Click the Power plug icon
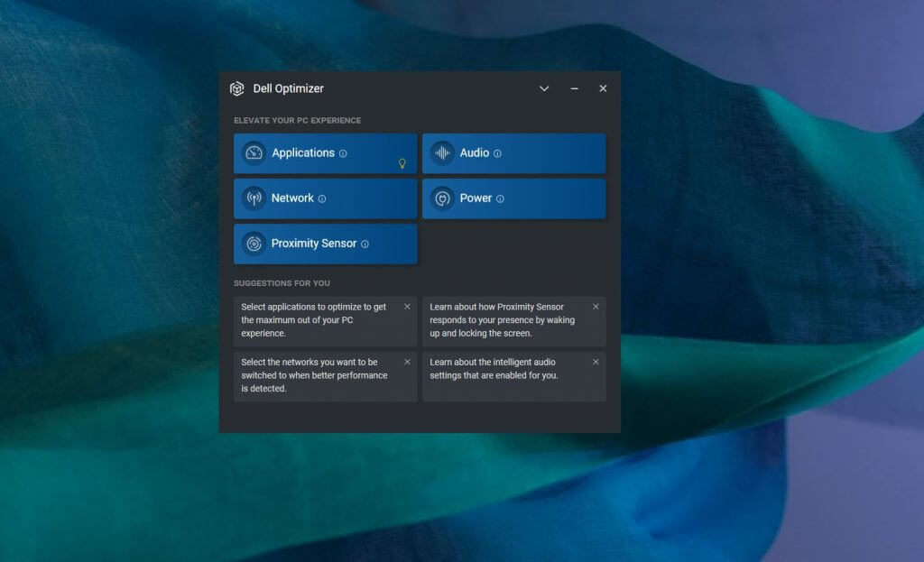This screenshot has height=562, width=924. coord(442,198)
